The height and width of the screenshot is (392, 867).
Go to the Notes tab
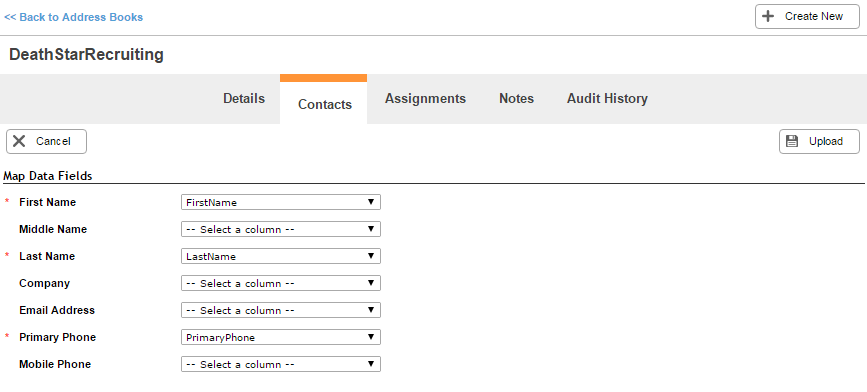(x=516, y=99)
